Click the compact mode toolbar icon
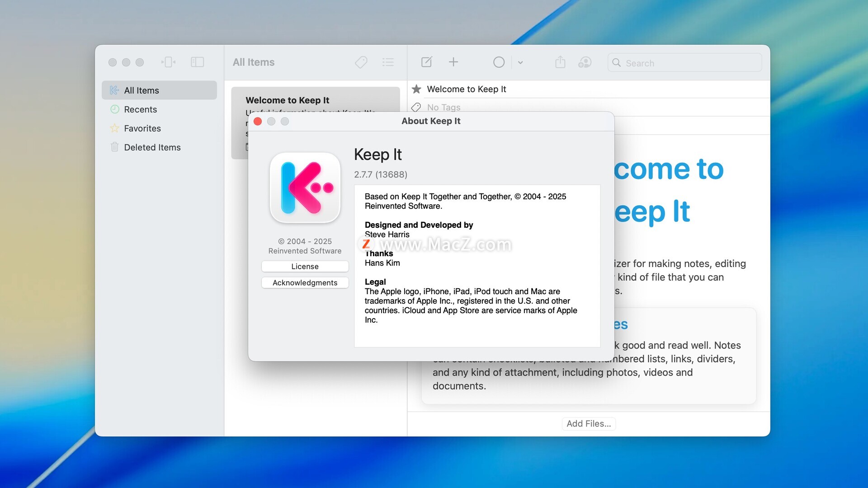 pyautogui.click(x=168, y=62)
